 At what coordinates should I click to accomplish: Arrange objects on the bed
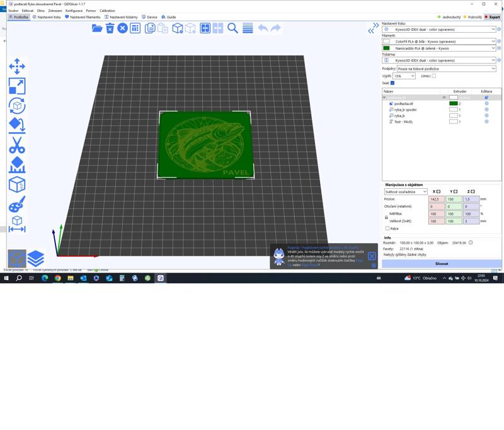pyautogui.click(x=135, y=28)
